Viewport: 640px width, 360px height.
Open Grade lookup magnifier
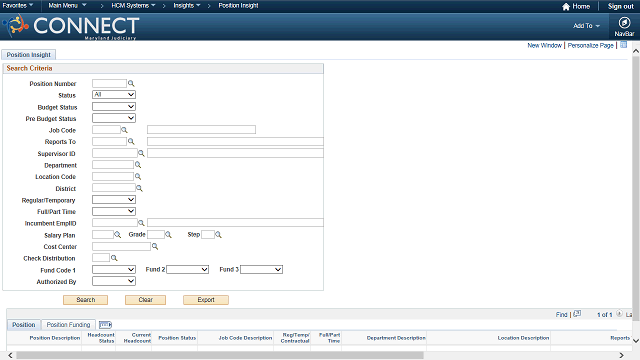coord(168,235)
